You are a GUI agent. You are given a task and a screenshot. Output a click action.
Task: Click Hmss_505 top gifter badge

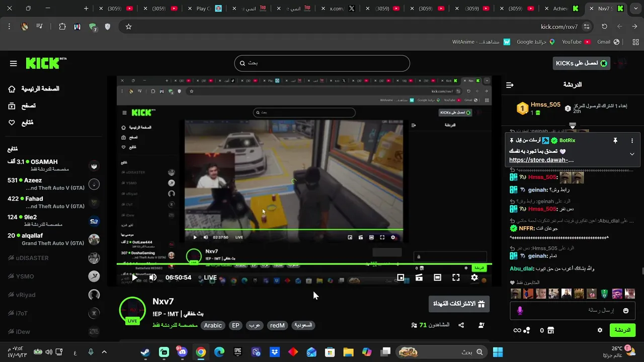(x=523, y=108)
